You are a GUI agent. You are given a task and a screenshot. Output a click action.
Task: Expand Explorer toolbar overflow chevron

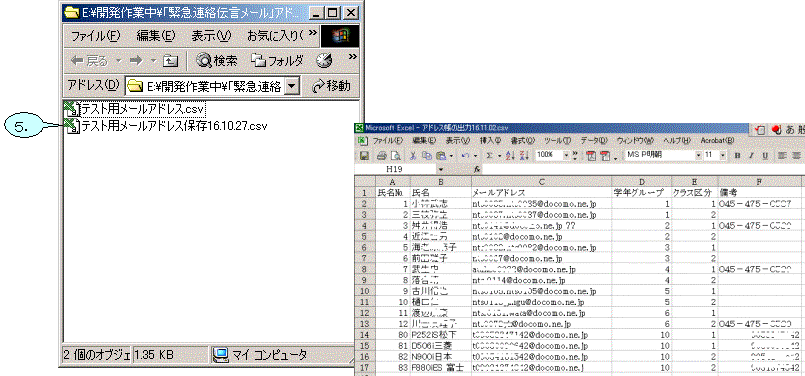coord(352,57)
